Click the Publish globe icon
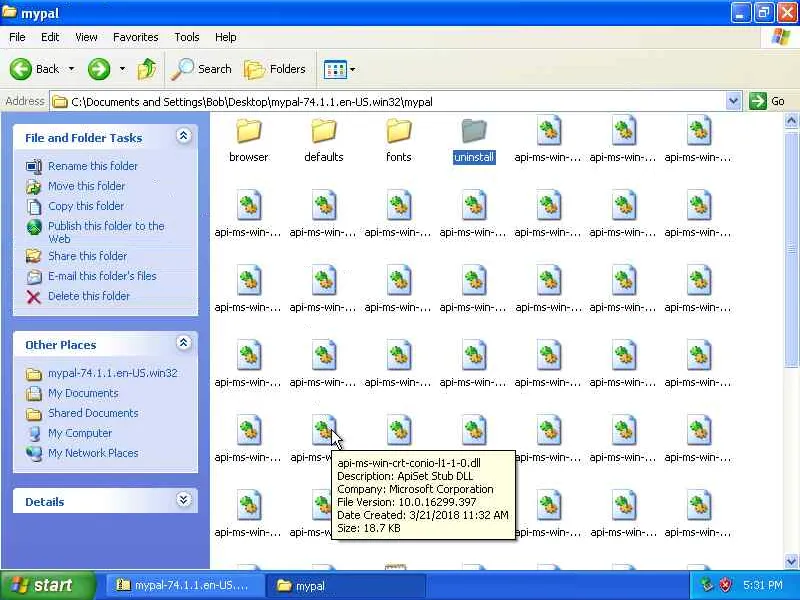The image size is (800, 600). 34,228
